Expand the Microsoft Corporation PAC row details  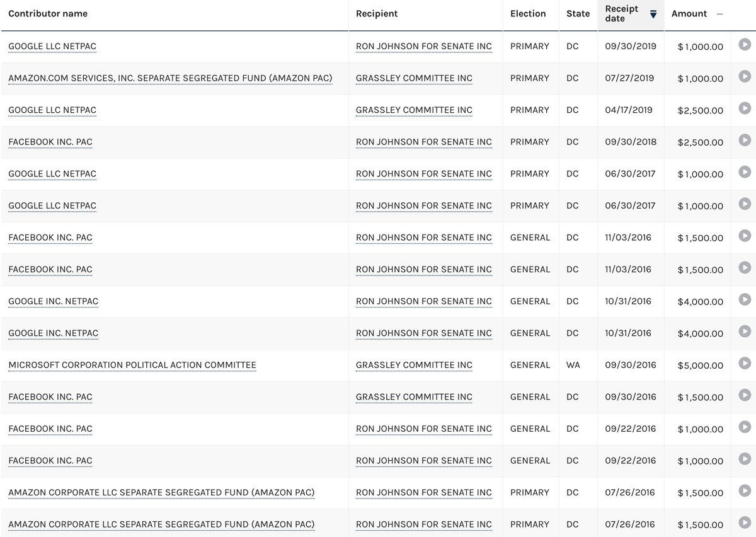[745, 363]
